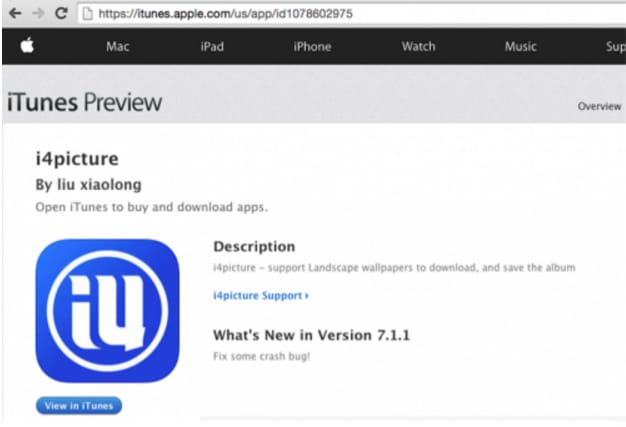This screenshot has width=626, height=427.
Task: Open the Watch menu item
Action: [418, 46]
